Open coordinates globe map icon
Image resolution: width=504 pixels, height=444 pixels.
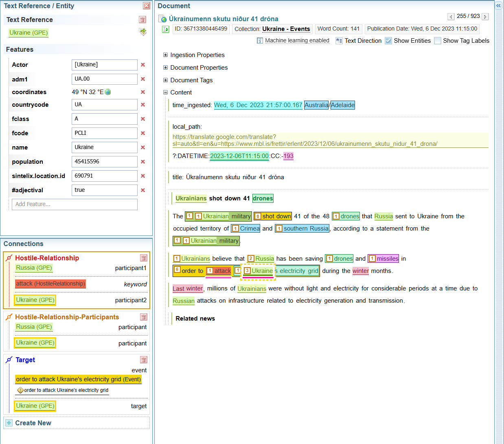(x=108, y=92)
